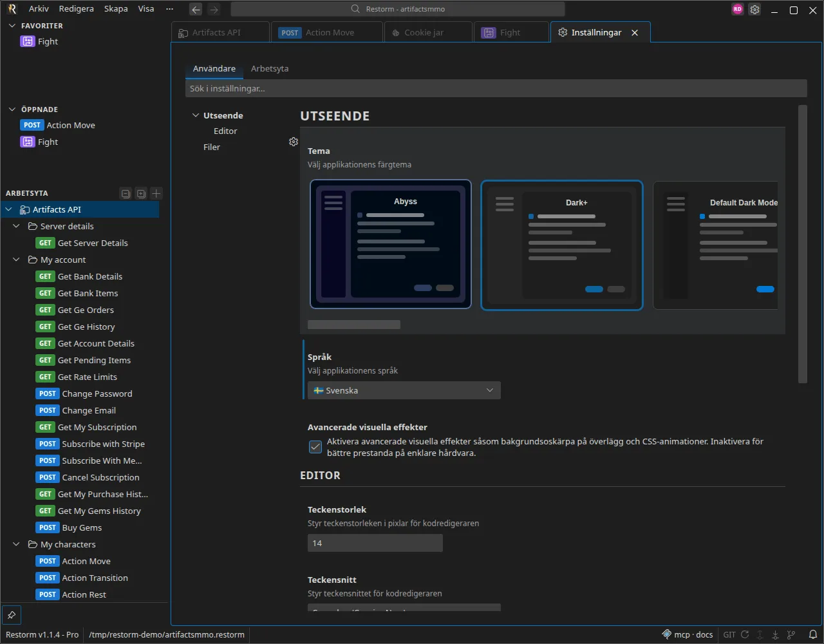Open the Change Password request

tap(84, 393)
